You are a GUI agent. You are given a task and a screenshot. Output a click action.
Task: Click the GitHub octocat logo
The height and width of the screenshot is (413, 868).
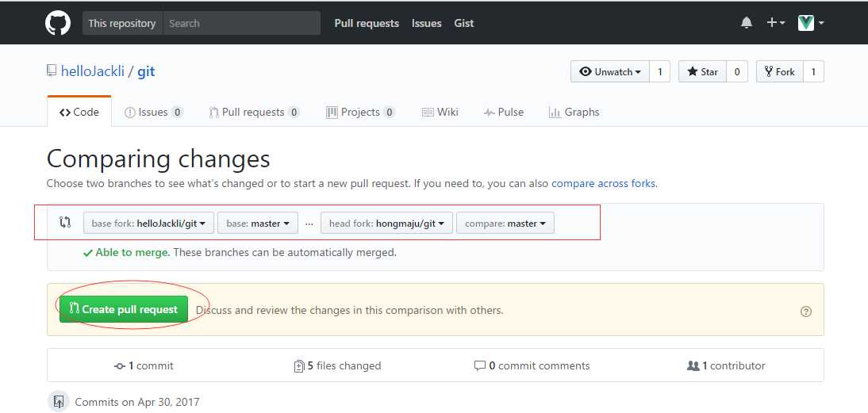point(57,23)
